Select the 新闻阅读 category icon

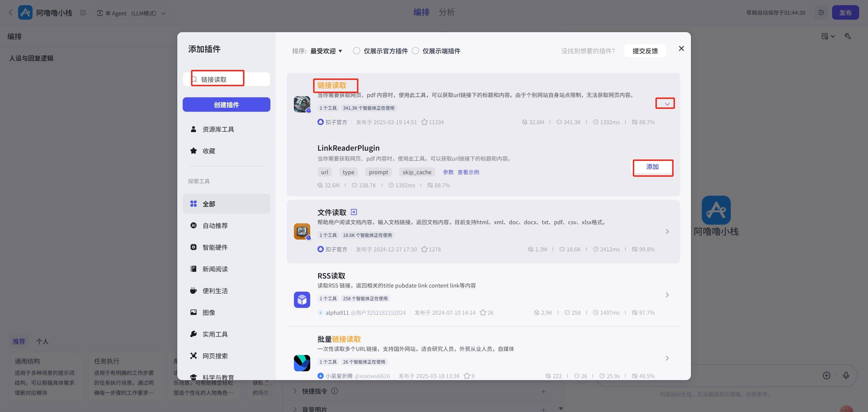point(193,269)
